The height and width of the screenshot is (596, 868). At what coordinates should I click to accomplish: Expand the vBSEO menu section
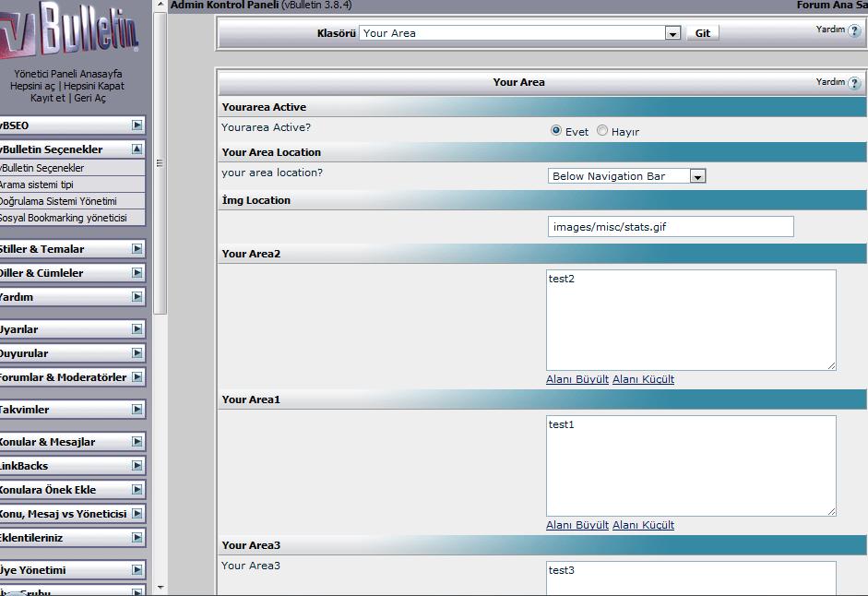(137, 125)
